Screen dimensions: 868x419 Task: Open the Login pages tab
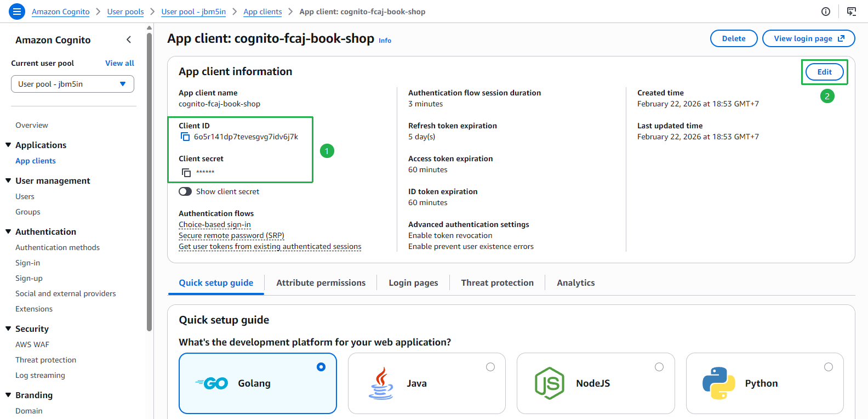[413, 283]
